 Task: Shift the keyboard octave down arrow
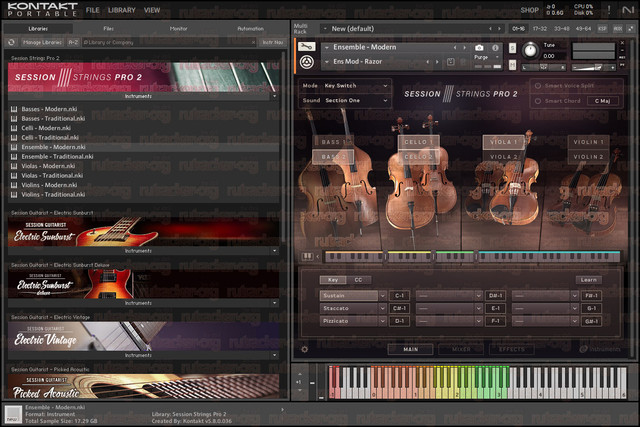tap(300, 390)
